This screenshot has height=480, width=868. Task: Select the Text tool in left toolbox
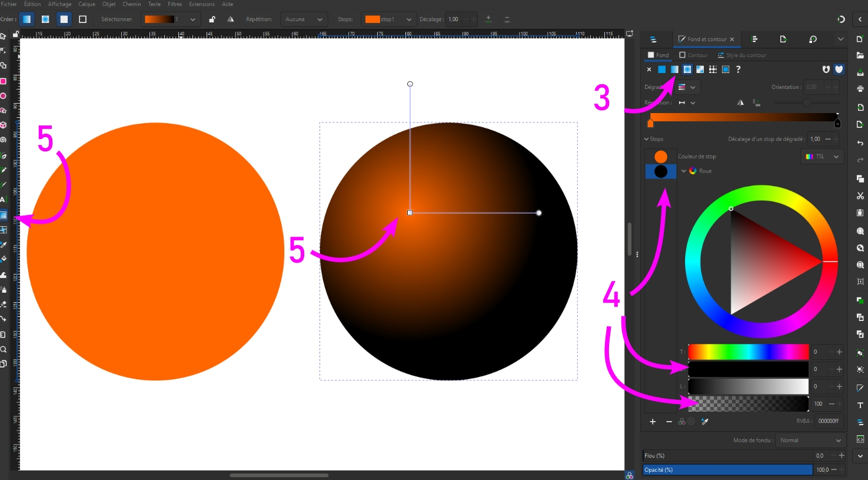tap(4, 200)
